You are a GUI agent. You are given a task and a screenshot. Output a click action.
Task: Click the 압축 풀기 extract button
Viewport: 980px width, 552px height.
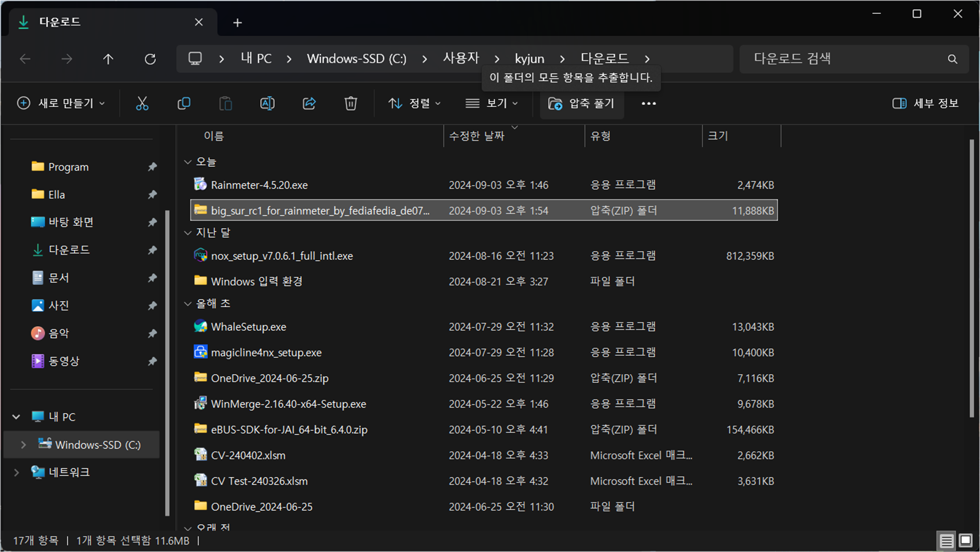tap(581, 104)
